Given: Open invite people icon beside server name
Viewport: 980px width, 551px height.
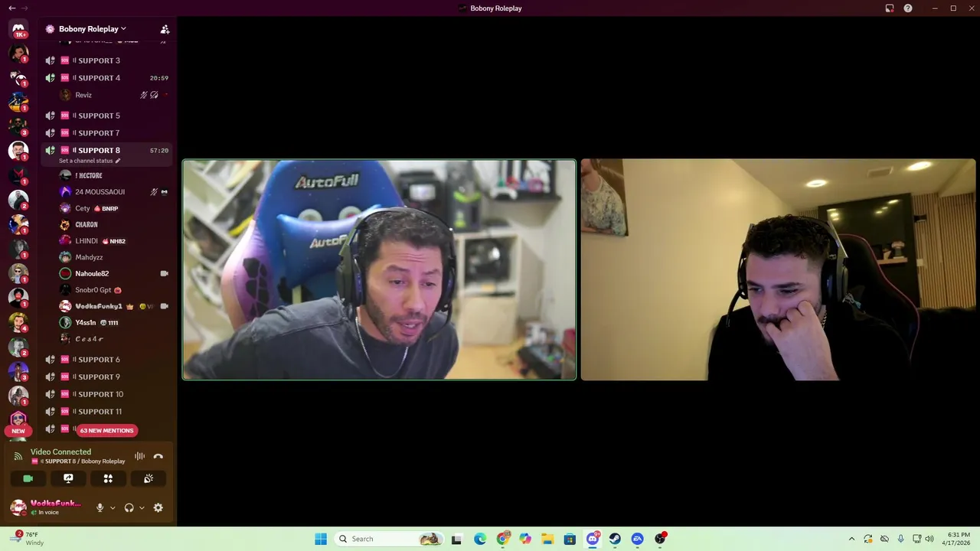Looking at the screenshot, I should [165, 29].
